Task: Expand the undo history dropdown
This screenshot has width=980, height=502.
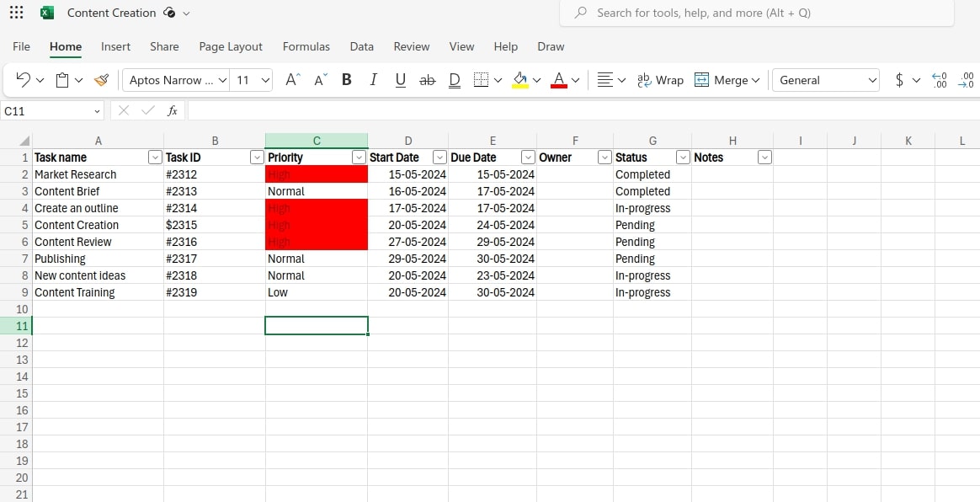Action: click(x=40, y=80)
